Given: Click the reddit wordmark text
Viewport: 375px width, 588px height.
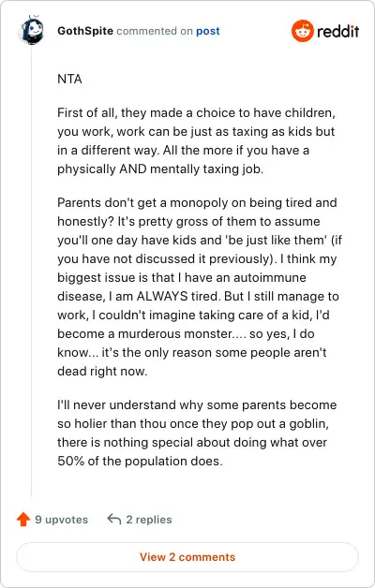Looking at the screenshot, I should click(337, 31).
